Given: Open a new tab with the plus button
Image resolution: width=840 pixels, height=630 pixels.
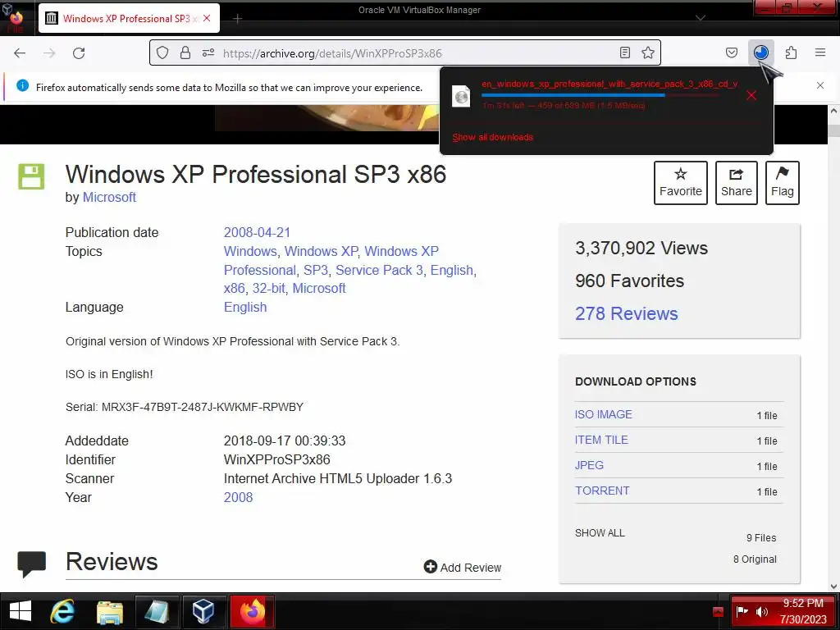Looking at the screenshot, I should point(238,19).
